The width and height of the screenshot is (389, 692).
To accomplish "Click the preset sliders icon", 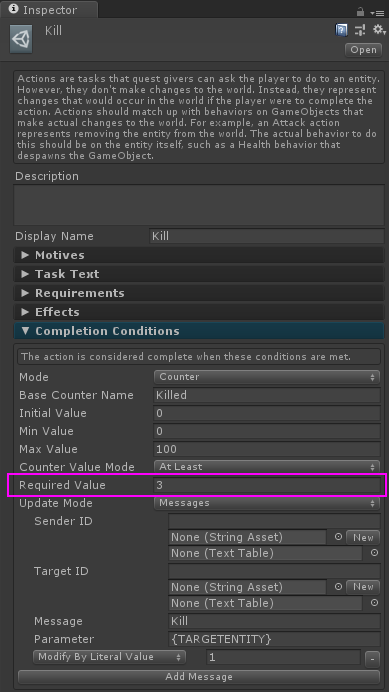I will tap(360, 30).
